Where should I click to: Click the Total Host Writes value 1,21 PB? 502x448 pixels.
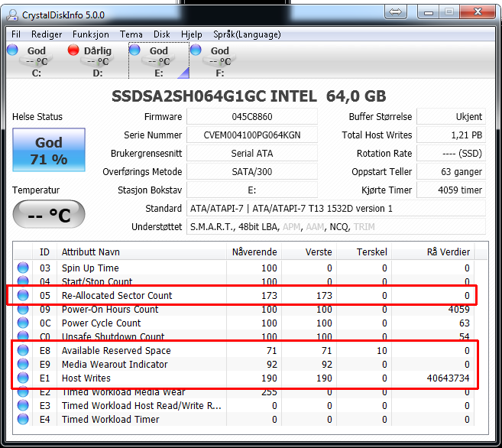[451, 135]
